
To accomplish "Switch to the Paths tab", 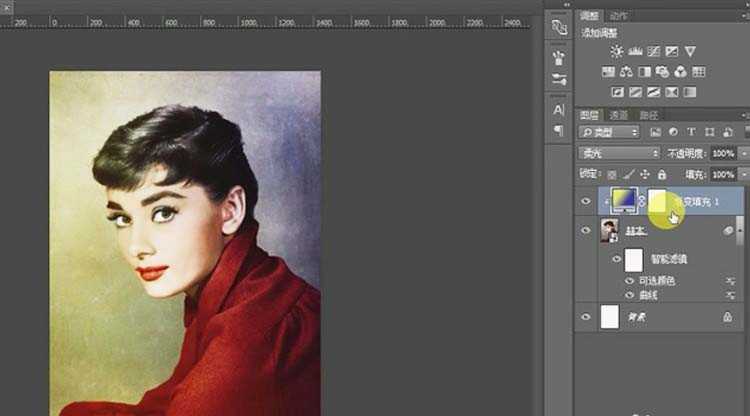I will (648, 115).
